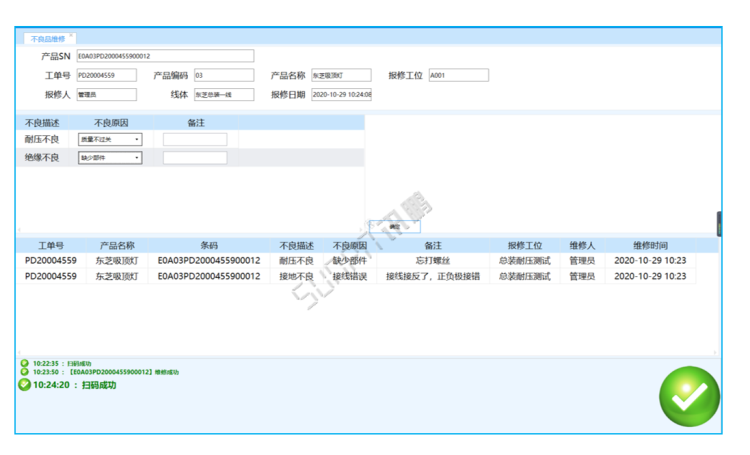Click the status icon beside 10:22:35 log

point(24,363)
